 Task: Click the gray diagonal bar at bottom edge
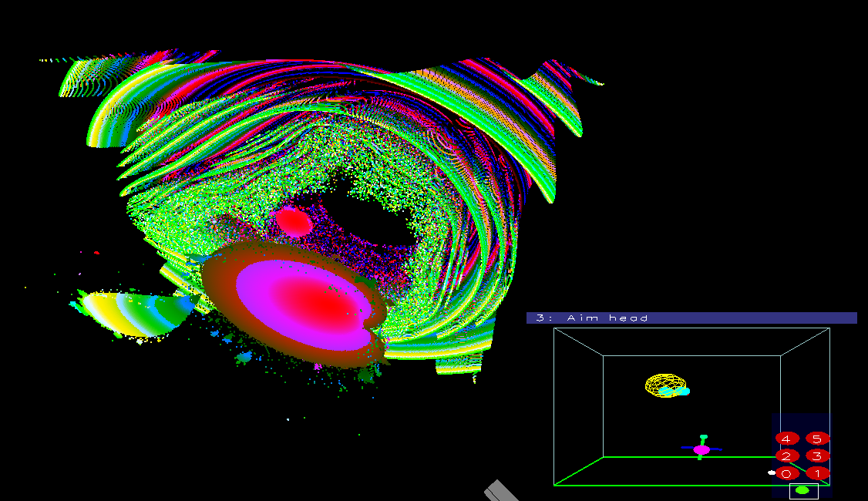pos(503,491)
